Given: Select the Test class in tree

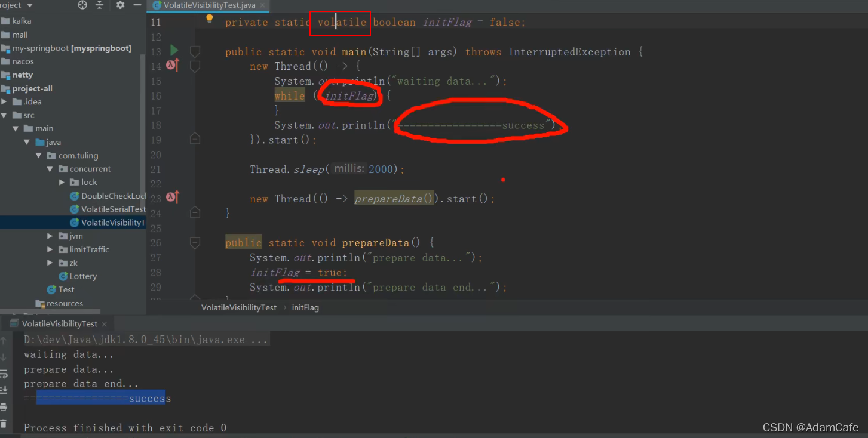Looking at the screenshot, I should pos(60,289).
